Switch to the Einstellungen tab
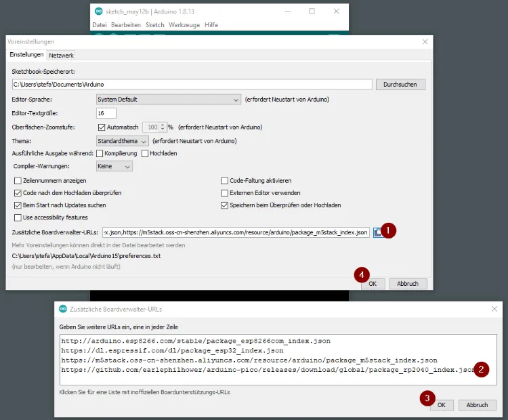The height and width of the screenshot is (420, 508). (26, 55)
